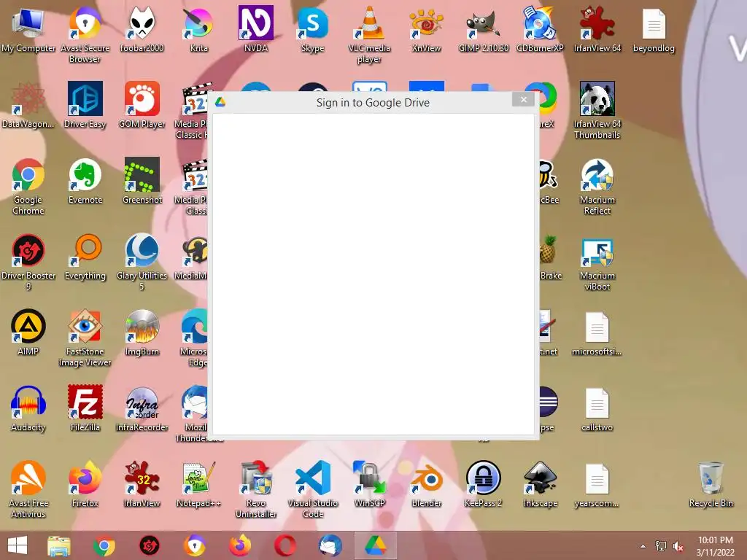Select Glary Utilities 5 shortcut

pyautogui.click(x=142, y=262)
